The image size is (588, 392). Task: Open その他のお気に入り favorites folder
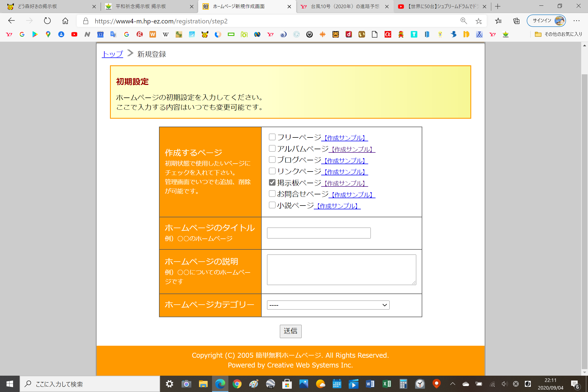coord(558,34)
